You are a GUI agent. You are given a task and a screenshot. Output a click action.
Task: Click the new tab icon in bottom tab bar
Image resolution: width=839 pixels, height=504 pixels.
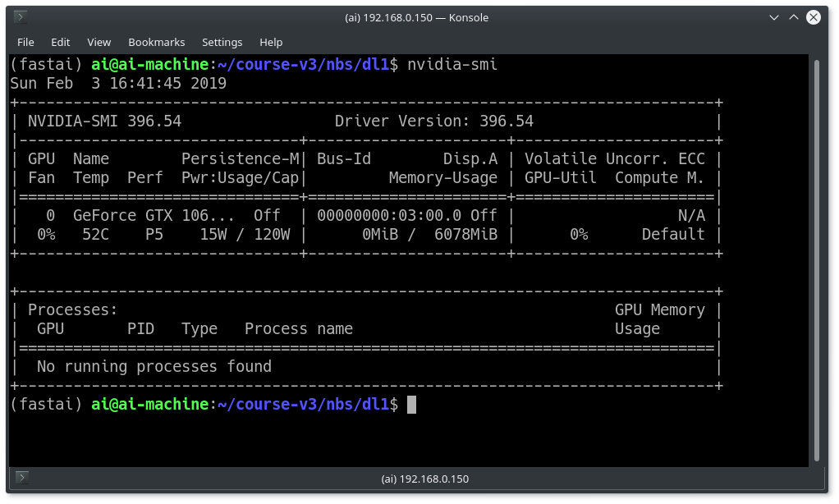pyautogui.click(x=22, y=477)
